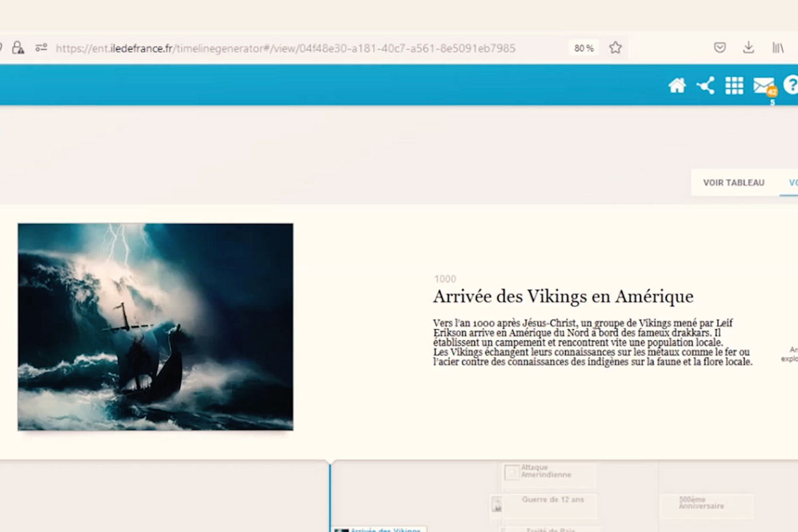Image resolution: width=798 pixels, height=532 pixels.
Task: Open the browser library icon
Action: click(777, 48)
